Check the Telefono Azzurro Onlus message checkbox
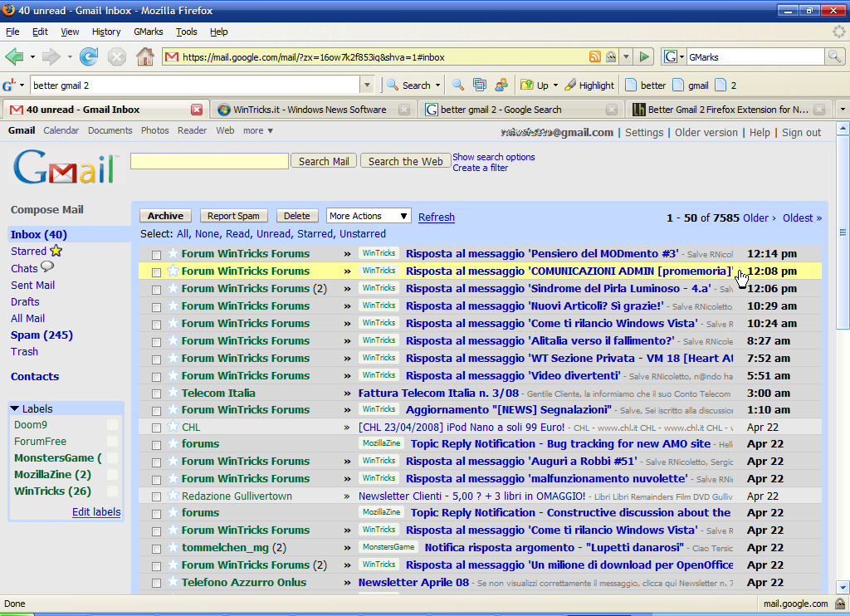 click(x=156, y=584)
